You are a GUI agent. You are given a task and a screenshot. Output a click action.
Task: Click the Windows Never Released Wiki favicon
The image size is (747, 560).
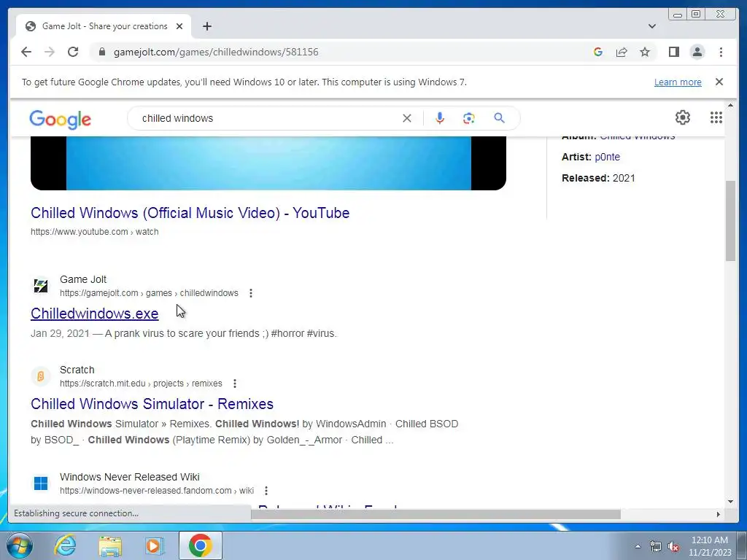click(41, 483)
